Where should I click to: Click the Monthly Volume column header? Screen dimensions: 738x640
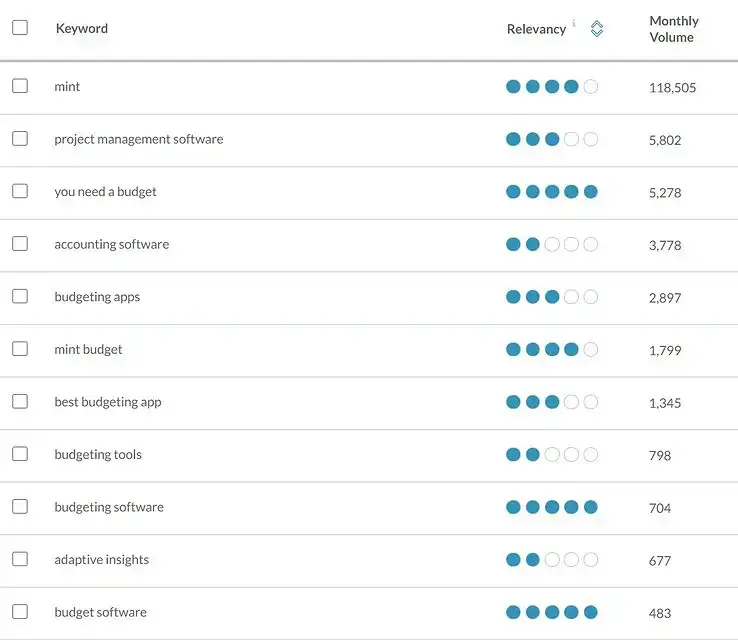pos(673,29)
